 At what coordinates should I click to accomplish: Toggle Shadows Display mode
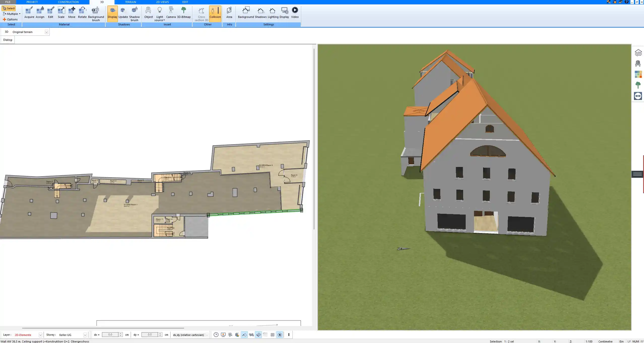(112, 14)
